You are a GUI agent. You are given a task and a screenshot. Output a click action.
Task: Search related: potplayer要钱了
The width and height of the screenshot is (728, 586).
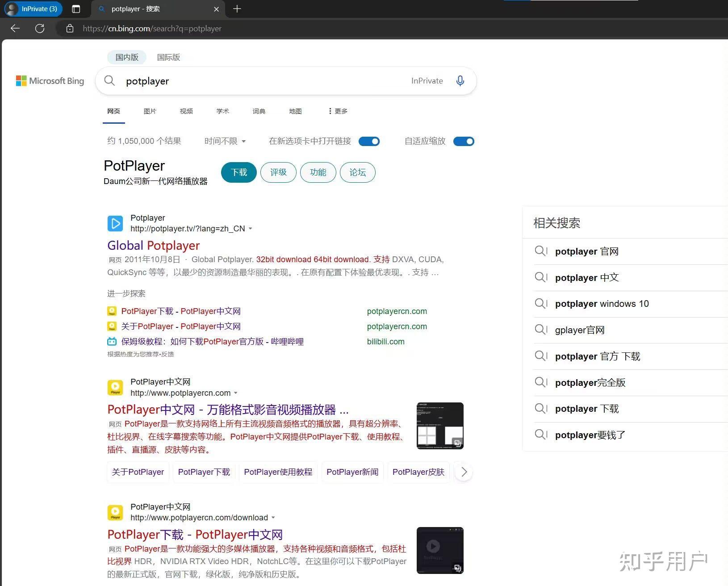tap(590, 435)
